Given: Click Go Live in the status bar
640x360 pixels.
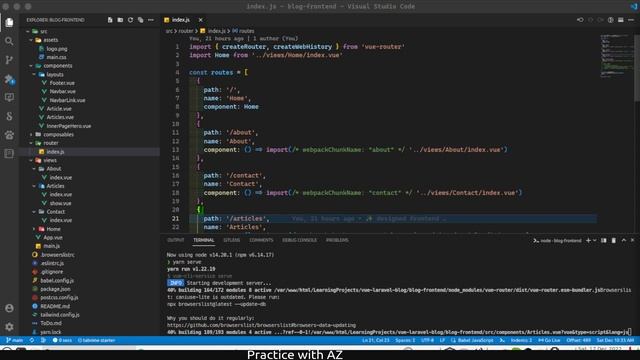Looking at the screenshot, I should (549, 340).
